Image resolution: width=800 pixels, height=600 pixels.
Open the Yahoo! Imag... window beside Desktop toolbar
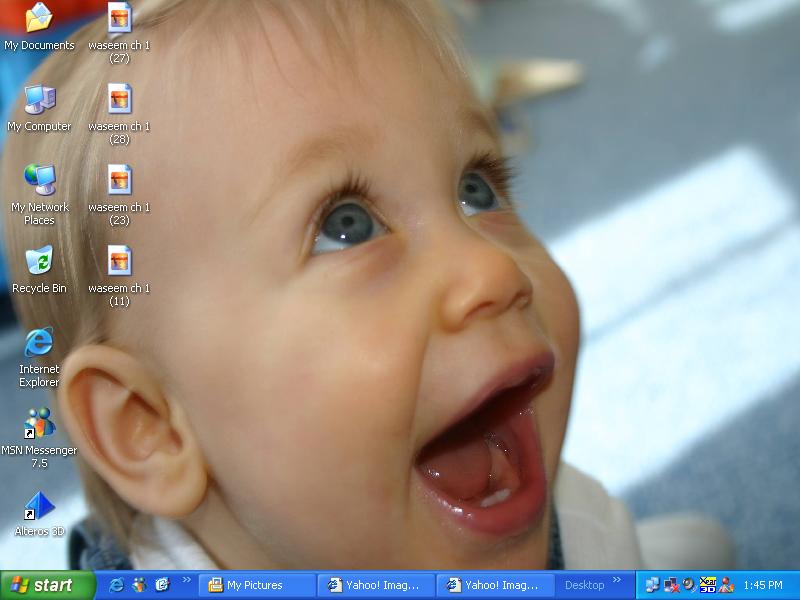(x=495, y=585)
